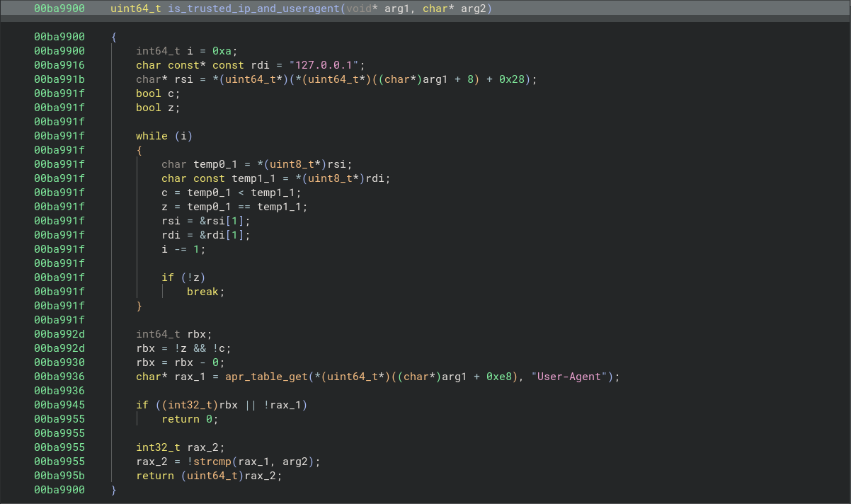
Task: Click the "if (!z)" condition
Action: pyautogui.click(x=183, y=277)
